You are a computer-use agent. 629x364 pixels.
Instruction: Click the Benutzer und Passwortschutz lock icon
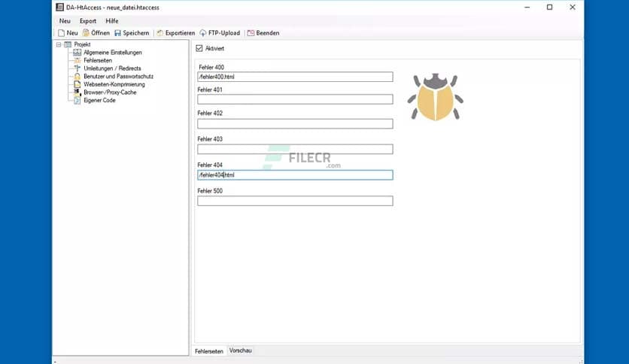(77, 76)
